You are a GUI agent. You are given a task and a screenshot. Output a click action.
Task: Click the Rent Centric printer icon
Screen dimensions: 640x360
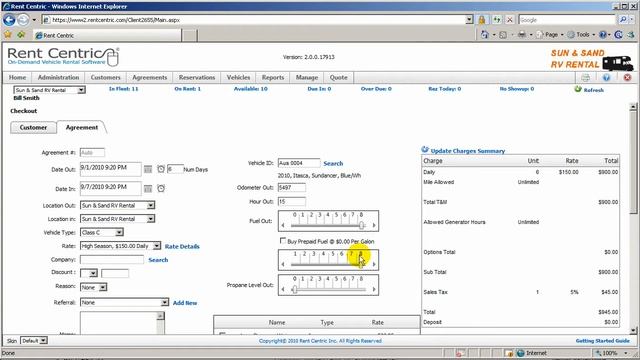point(585,78)
